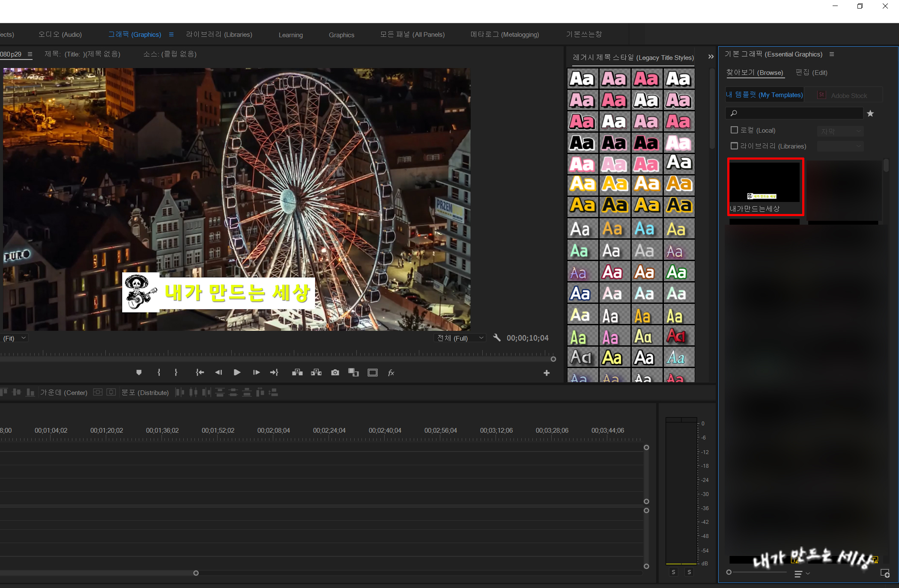Open the Audio (오디오) workspace tab
Viewport: 899px width, 588px height.
60,35
